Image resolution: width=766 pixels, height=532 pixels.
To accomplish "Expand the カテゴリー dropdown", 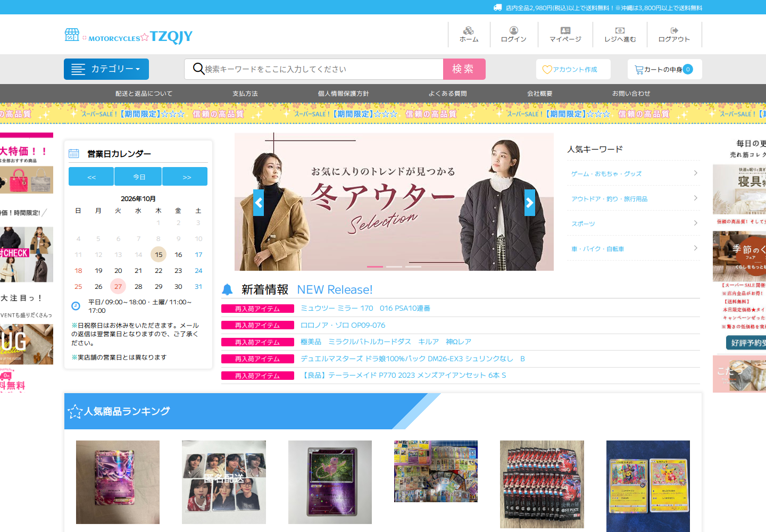I will tap(106, 69).
